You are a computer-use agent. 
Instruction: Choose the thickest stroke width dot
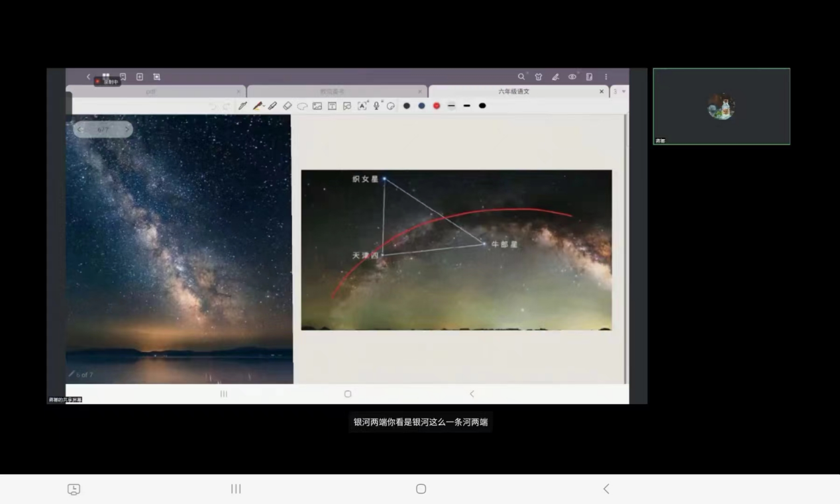pos(482,106)
